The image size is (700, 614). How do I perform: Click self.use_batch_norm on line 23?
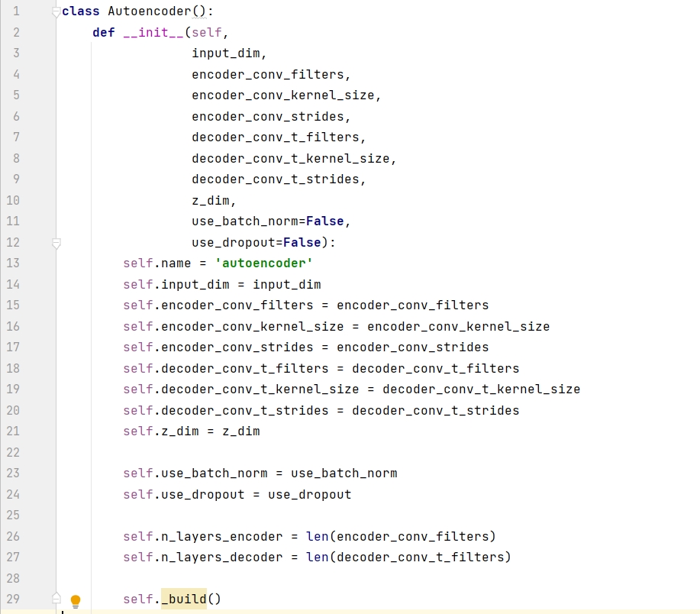click(195, 473)
